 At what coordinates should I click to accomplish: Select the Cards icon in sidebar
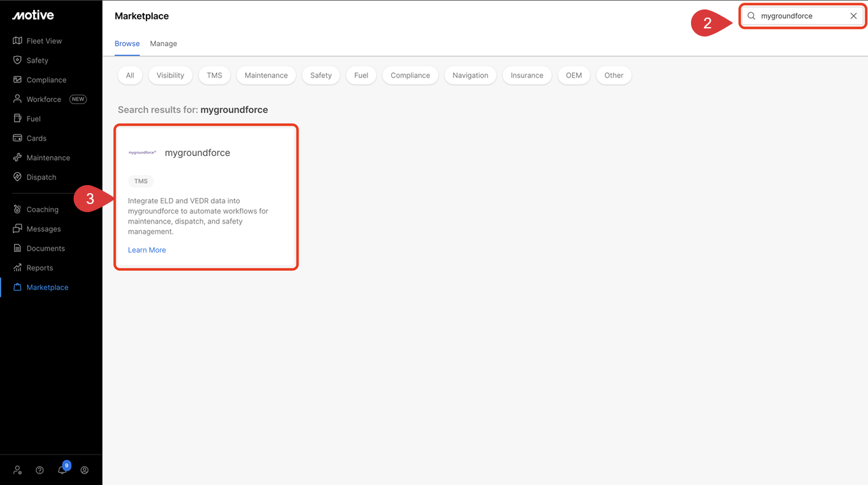tap(18, 138)
